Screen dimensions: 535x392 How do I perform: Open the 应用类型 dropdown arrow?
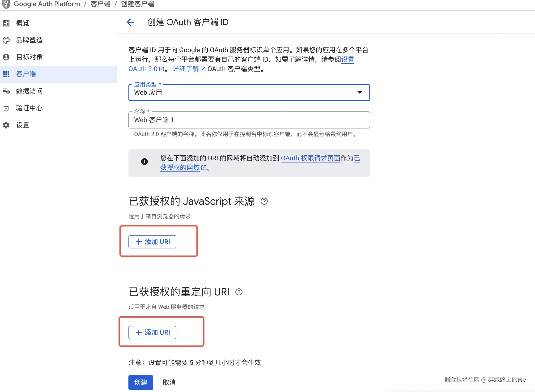pos(360,93)
